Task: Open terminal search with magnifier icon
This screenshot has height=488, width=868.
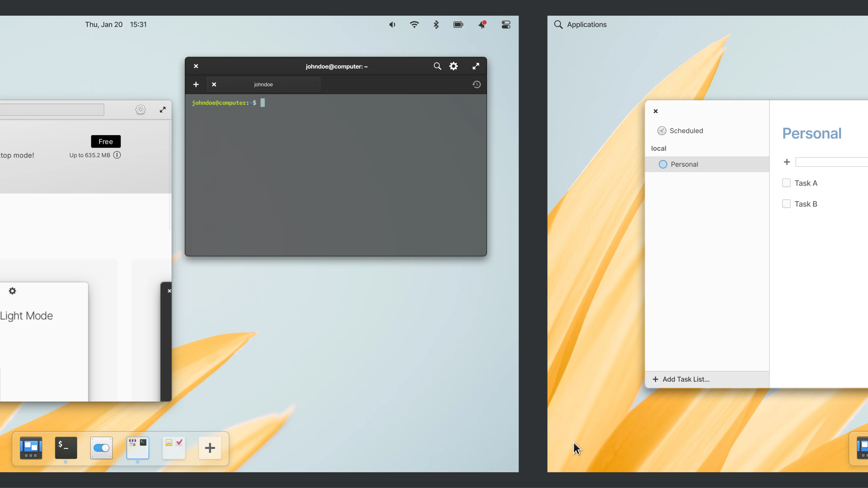Action: pyautogui.click(x=437, y=66)
